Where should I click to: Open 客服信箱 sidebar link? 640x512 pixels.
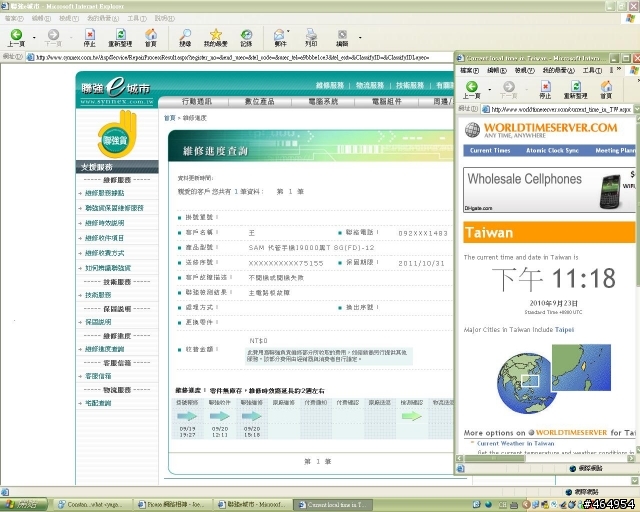point(98,376)
